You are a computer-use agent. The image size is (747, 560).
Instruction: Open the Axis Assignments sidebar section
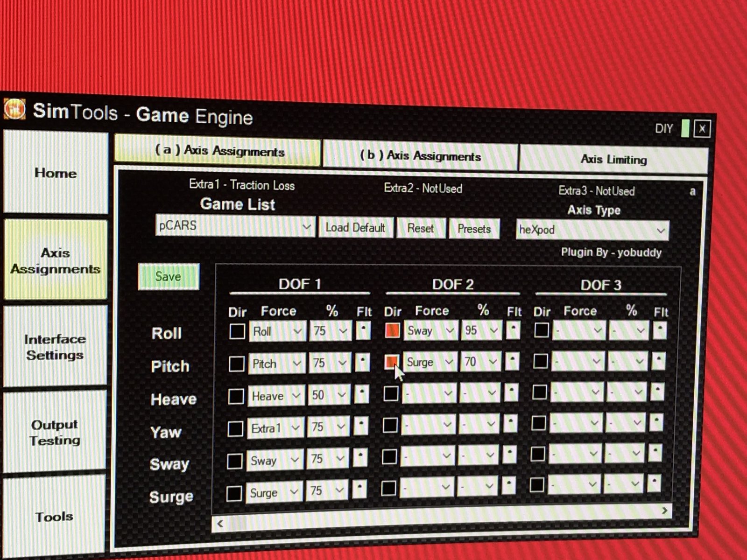pyautogui.click(x=56, y=260)
